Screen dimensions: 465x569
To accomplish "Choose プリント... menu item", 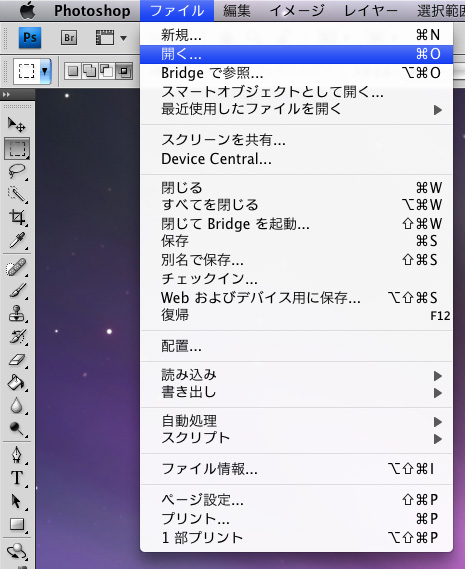I will click(x=297, y=519).
